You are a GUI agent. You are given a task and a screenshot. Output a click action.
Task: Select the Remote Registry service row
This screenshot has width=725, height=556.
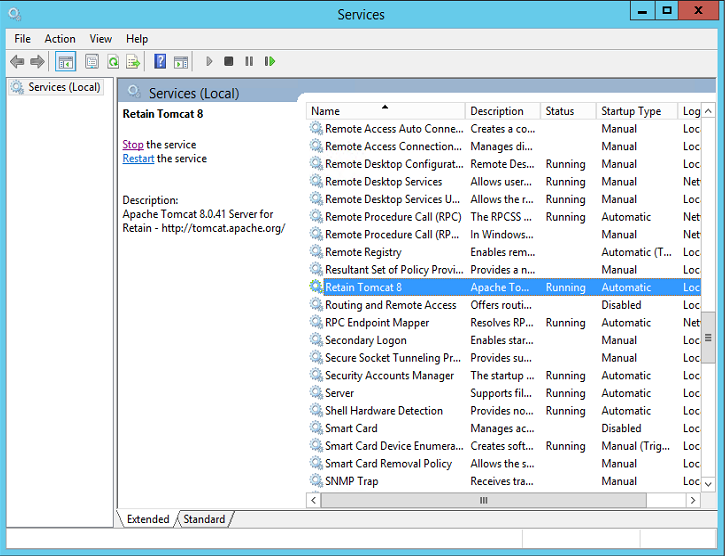363,252
